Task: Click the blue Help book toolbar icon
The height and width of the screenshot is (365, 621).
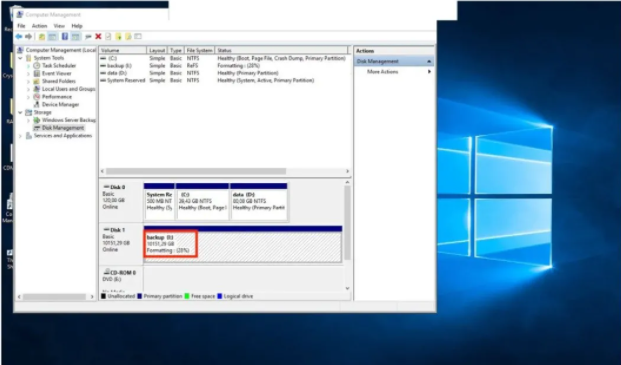Action: pos(65,36)
